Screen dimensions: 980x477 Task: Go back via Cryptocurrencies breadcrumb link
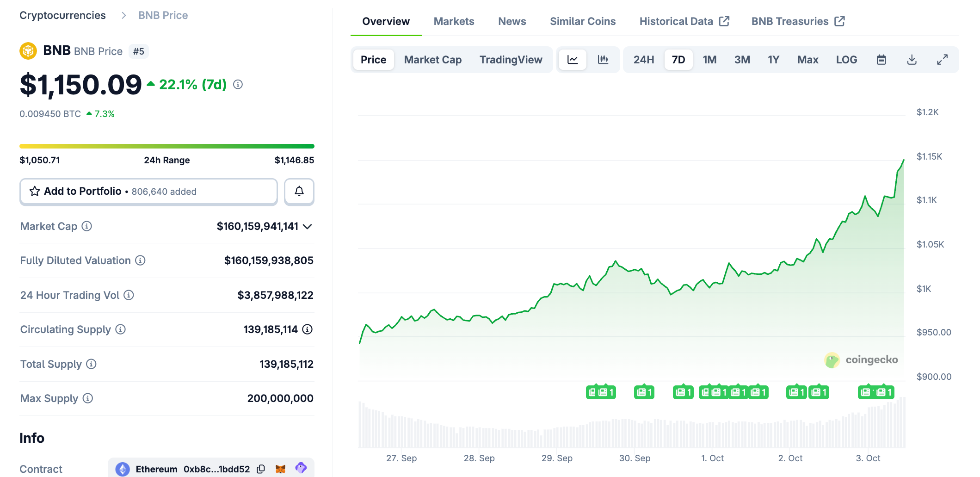62,15
